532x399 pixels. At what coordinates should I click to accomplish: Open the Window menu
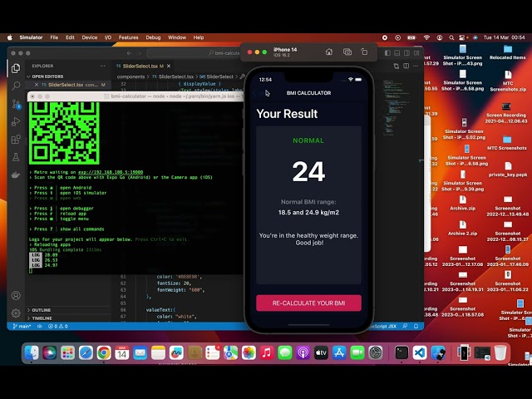coord(177,37)
